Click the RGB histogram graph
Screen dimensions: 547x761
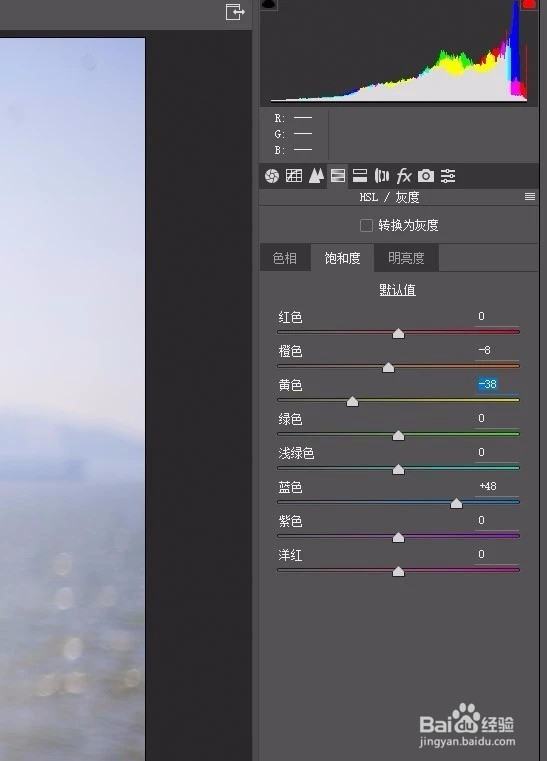pyautogui.click(x=399, y=52)
